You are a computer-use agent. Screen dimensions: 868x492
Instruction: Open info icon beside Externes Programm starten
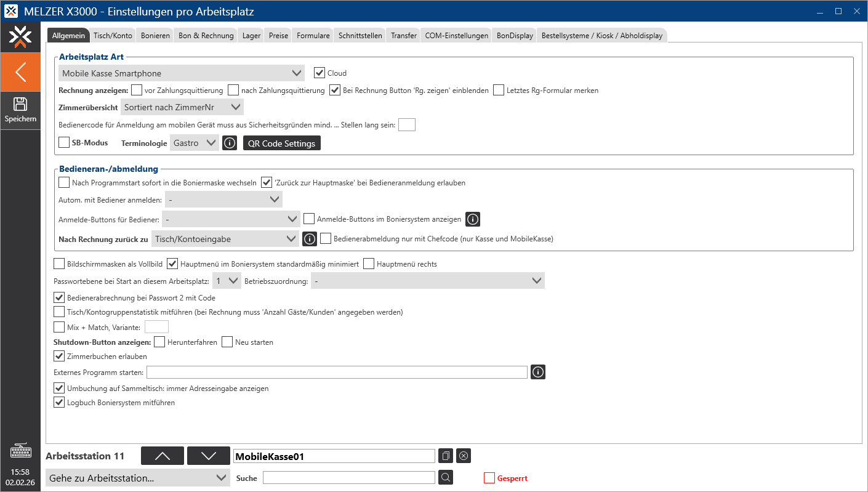[538, 372]
